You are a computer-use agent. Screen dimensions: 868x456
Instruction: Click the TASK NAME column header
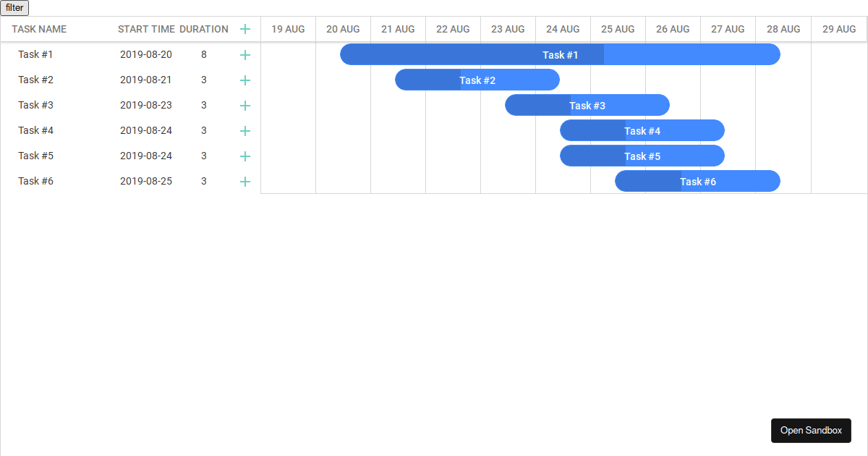(38, 29)
